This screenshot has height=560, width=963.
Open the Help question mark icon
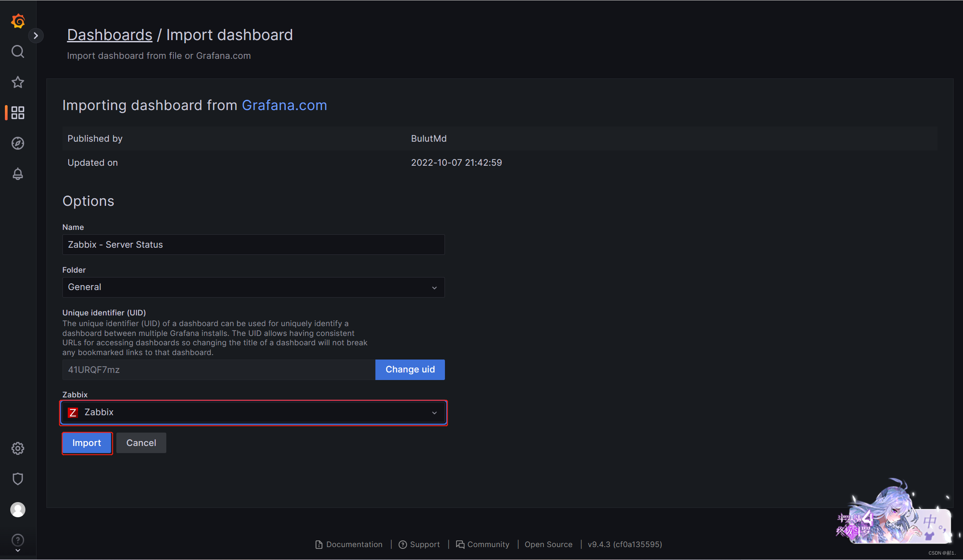[x=18, y=540]
